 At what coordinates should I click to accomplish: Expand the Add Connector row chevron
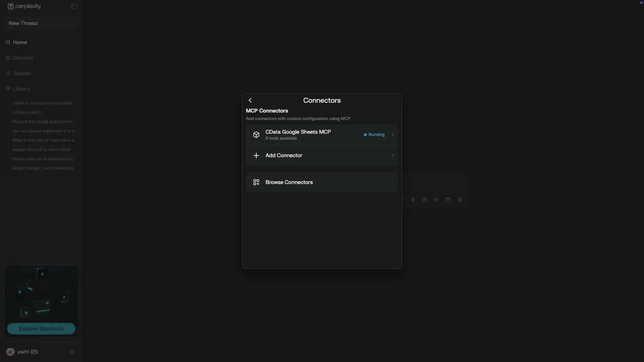coord(393,156)
